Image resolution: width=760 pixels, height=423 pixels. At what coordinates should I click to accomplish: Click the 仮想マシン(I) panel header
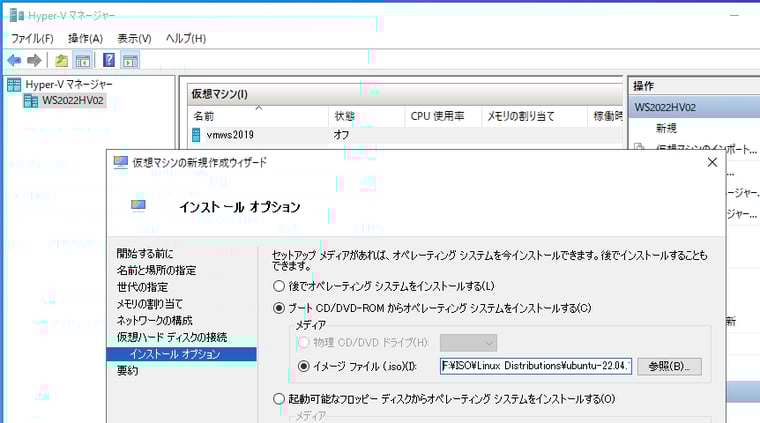click(x=405, y=94)
